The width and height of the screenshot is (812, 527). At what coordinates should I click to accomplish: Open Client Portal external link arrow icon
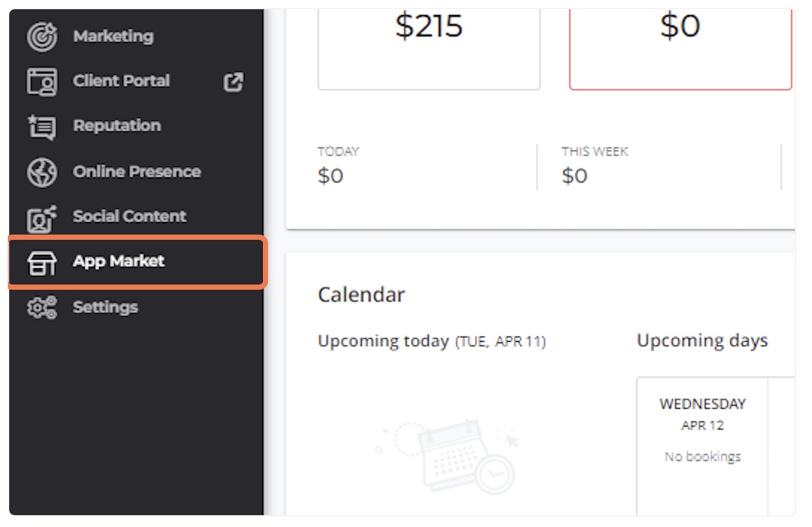coord(233,82)
